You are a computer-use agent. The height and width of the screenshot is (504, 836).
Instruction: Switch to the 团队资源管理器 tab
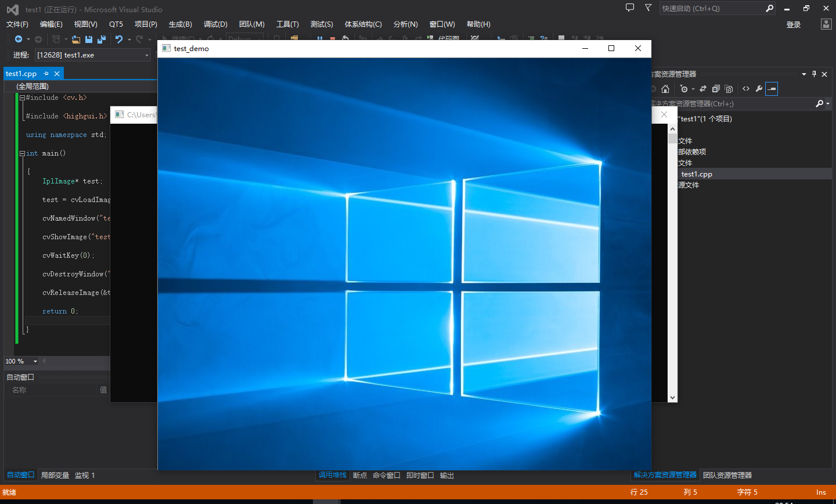(727, 475)
